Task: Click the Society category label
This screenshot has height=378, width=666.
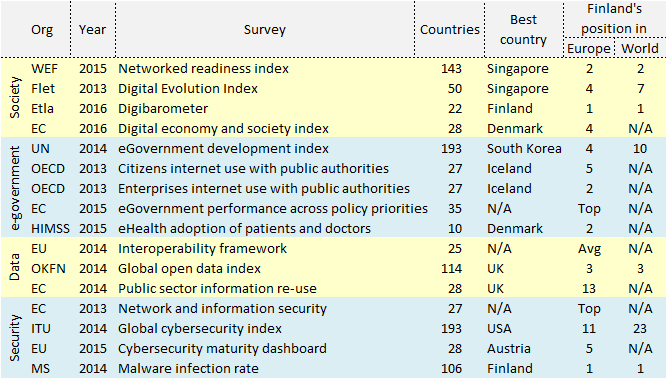Action: 15,98
